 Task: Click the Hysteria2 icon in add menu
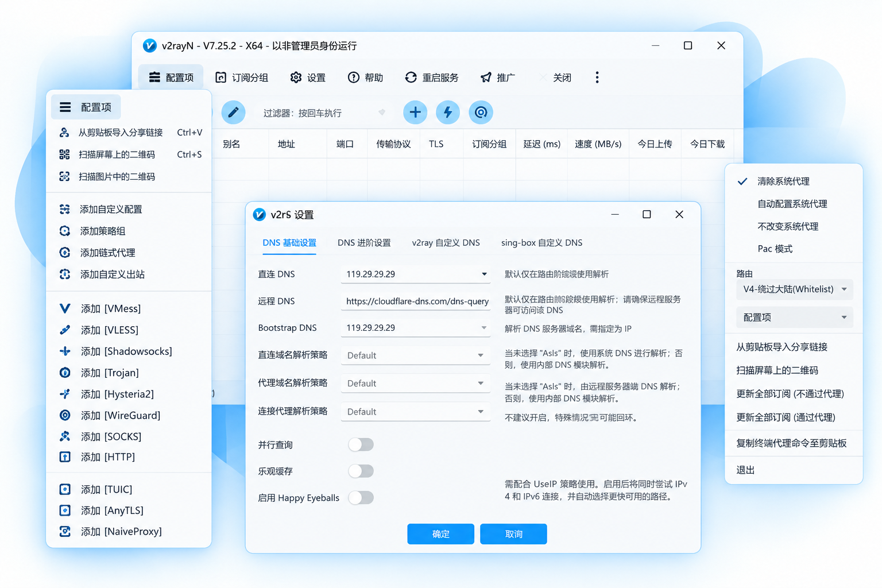(x=65, y=394)
